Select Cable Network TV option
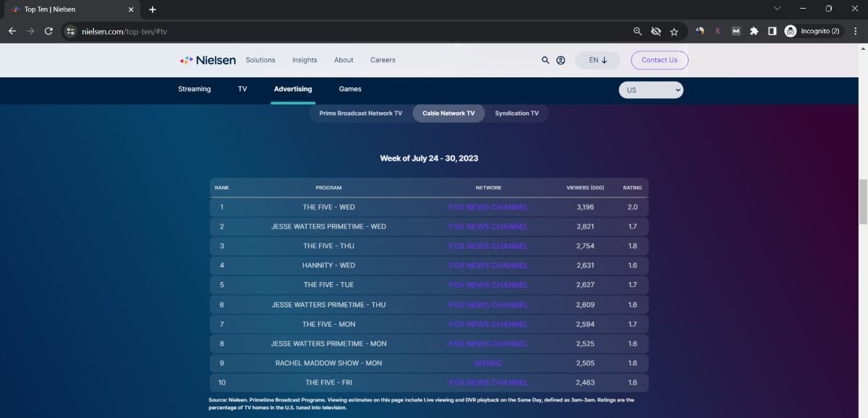Screen dimensions: 868x418 (x=448, y=114)
